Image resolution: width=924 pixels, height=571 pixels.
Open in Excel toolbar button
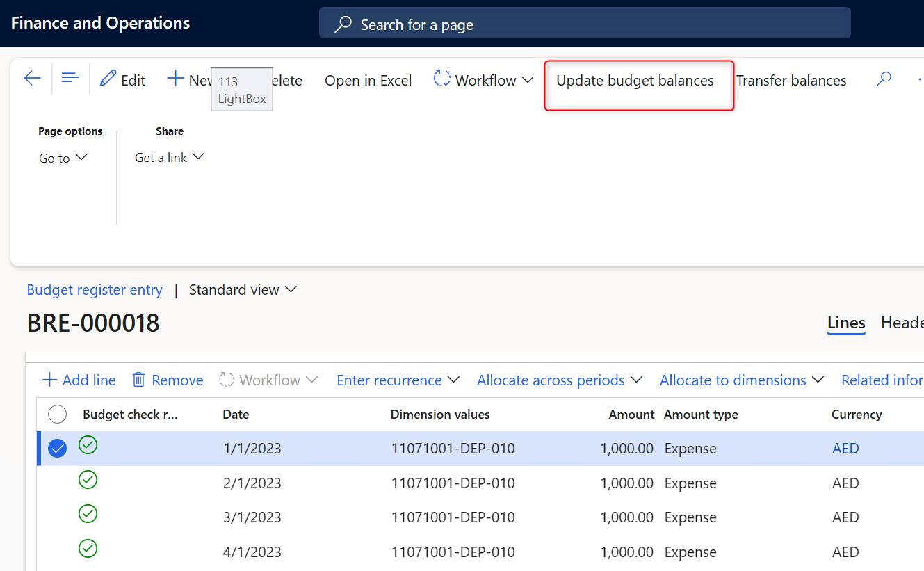click(x=368, y=81)
